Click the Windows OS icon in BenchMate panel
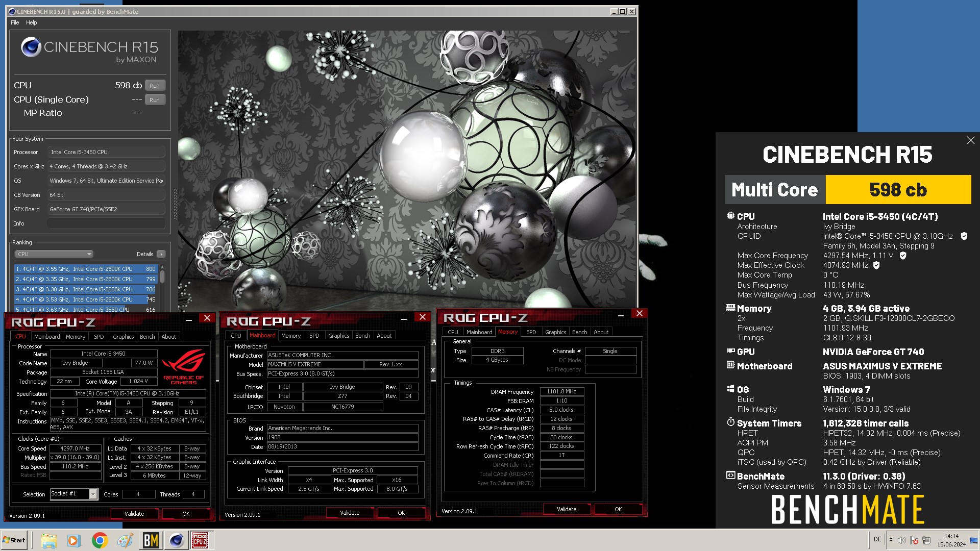980x551 pixels. pos(730,389)
